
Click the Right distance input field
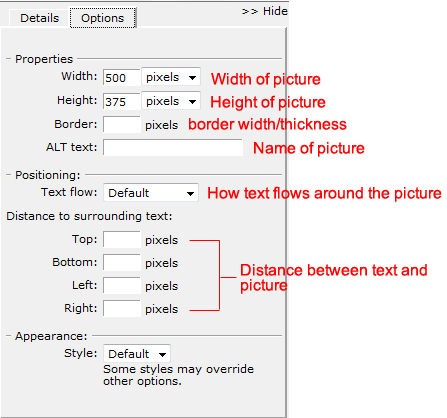click(121, 309)
